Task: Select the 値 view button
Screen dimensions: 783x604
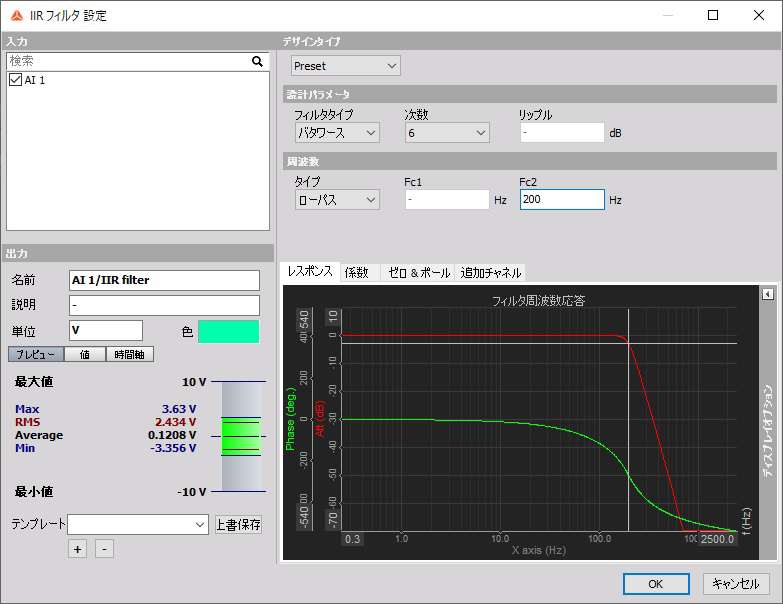Action: [x=85, y=354]
